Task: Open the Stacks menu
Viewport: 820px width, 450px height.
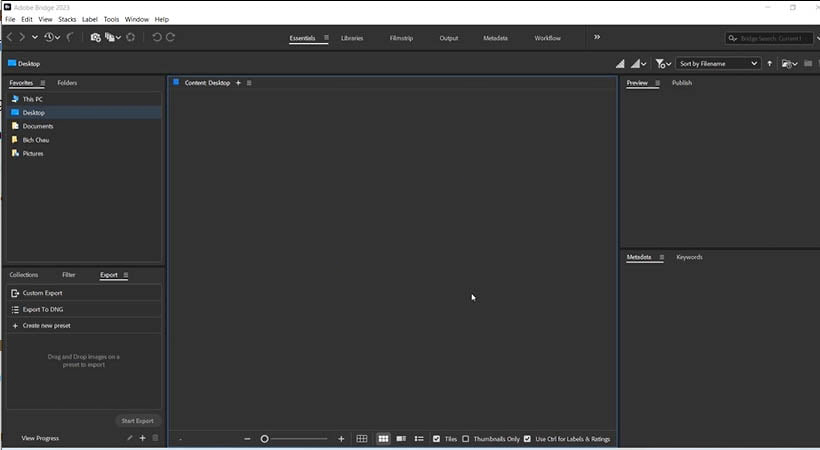Action: click(x=67, y=19)
